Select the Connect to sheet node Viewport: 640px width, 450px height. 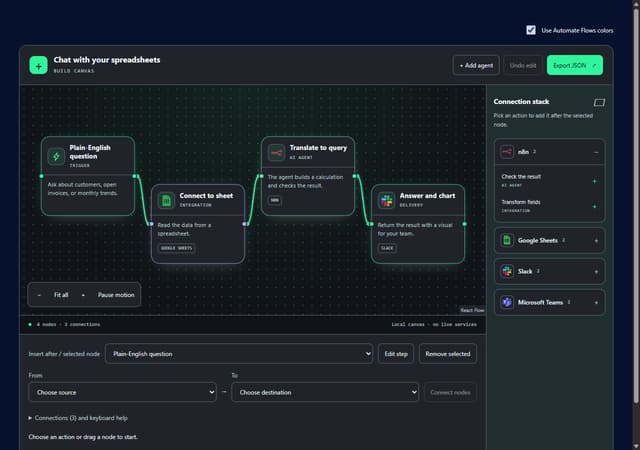(x=198, y=224)
